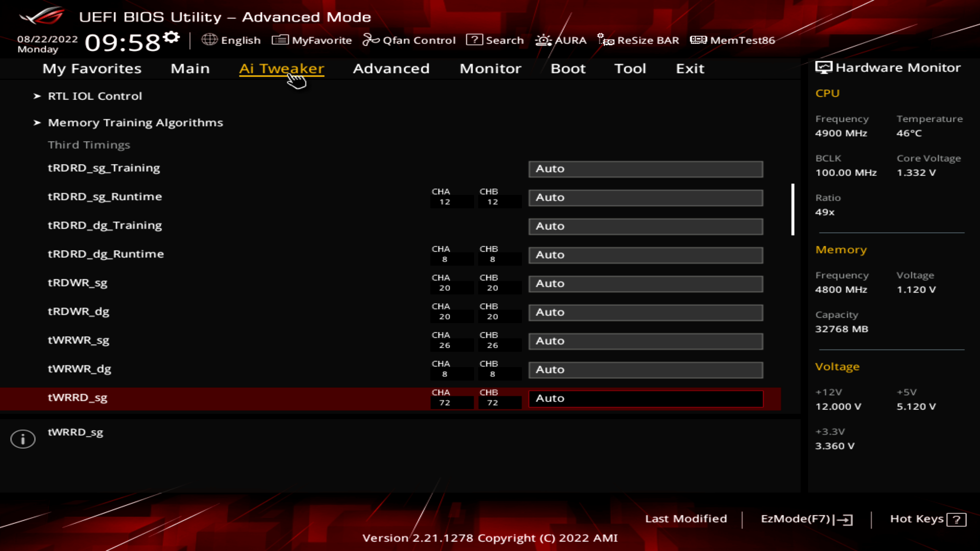Expand the Memory Training Algorithms submenu
The height and width of the screenshot is (551, 980).
point(135,122)
